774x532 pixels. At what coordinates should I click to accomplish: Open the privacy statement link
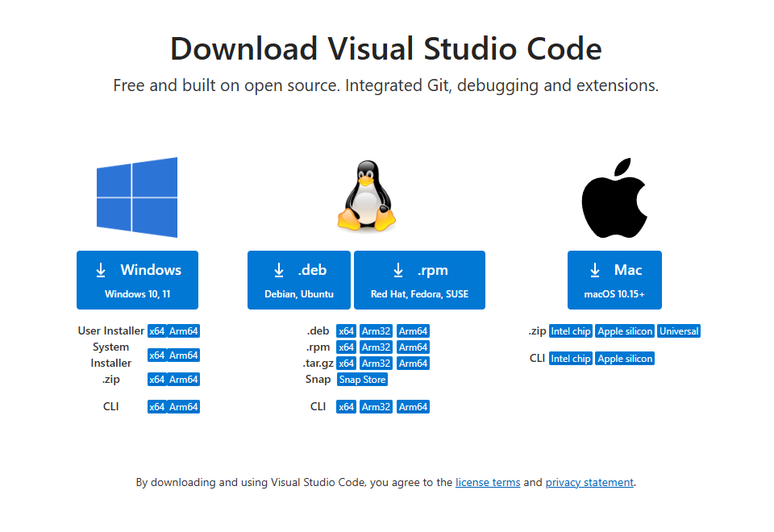(589, 482)
